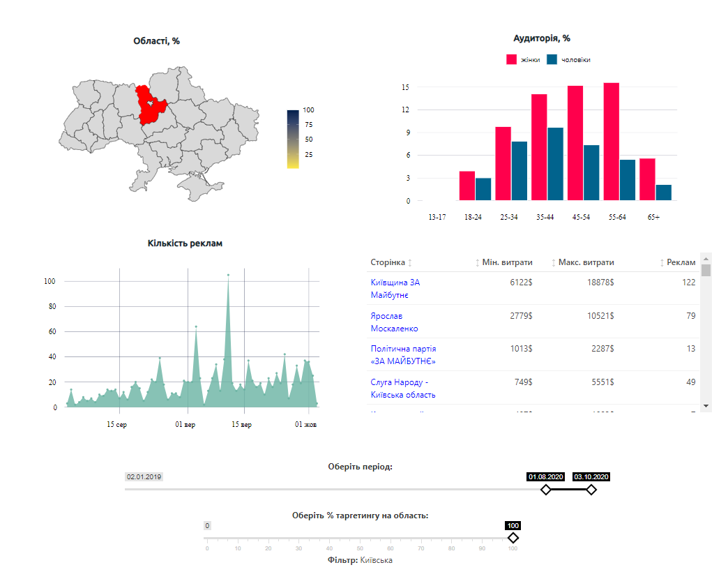Click the pink жінки bar for 55-64
The width and height of the screenshot is (728, 572).
(x=612, y=142)
